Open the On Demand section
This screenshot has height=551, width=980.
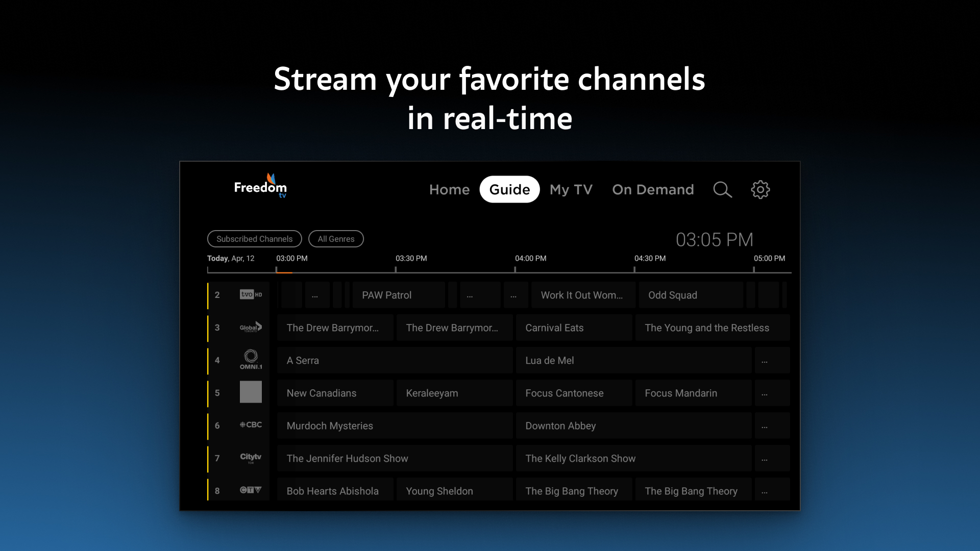[653, 189]
